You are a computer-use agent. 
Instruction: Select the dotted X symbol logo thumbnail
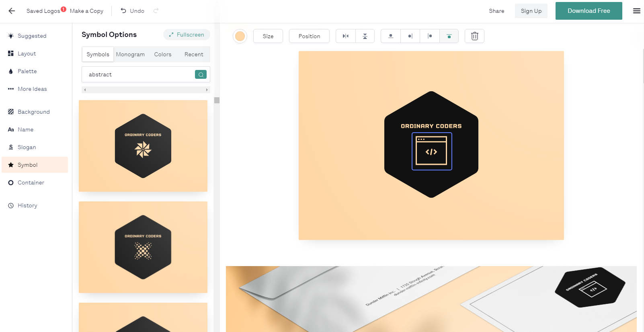[143, 247]
